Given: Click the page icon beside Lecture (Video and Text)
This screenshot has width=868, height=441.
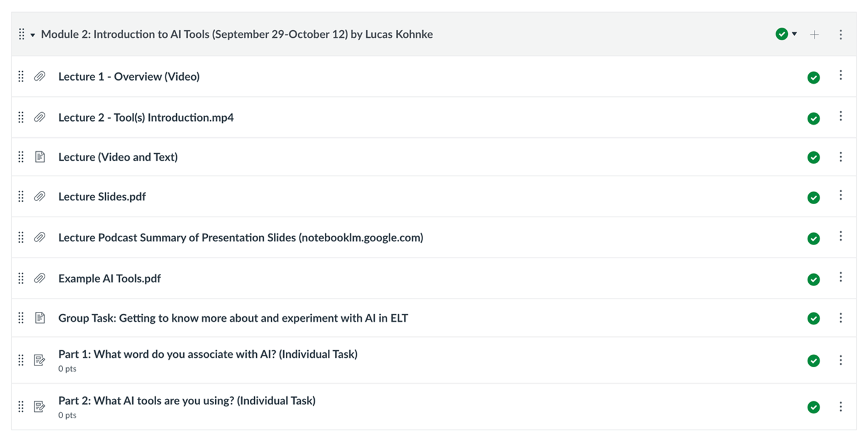Looking at the screenshot, I should tap(40, 157).
